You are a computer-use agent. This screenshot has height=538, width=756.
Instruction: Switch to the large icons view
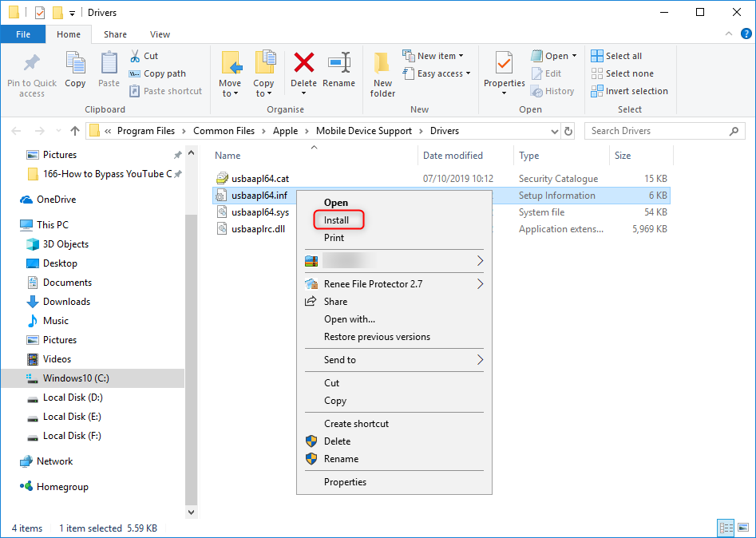743,528
